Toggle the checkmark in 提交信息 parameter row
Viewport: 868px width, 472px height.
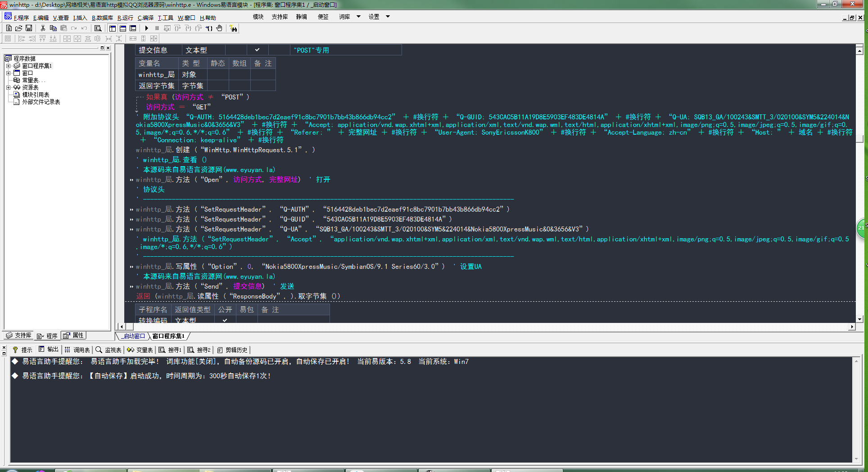pyautogui.click(x=257, y=50)
